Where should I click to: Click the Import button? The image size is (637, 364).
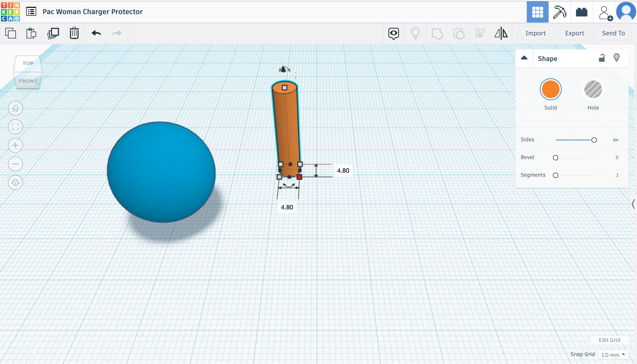pyautogui.click(x=536, y=33)
